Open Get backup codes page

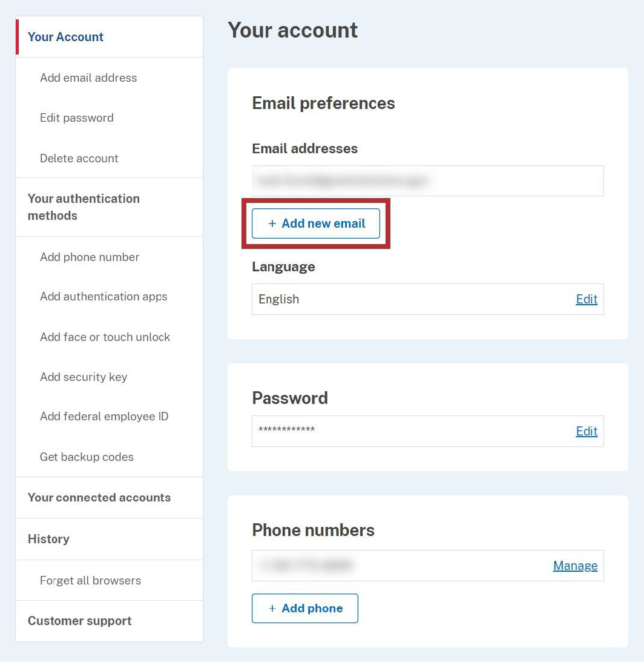click(87, 457)
